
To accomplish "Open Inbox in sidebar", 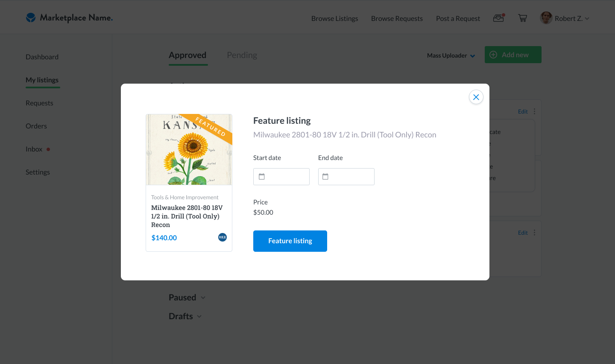I will pyautogui.click(x=34, y=149).
